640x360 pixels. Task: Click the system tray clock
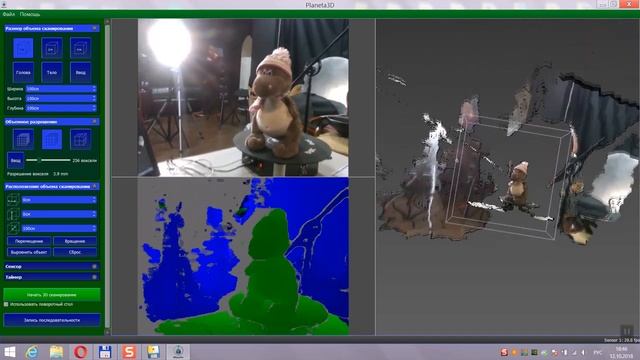621,352
